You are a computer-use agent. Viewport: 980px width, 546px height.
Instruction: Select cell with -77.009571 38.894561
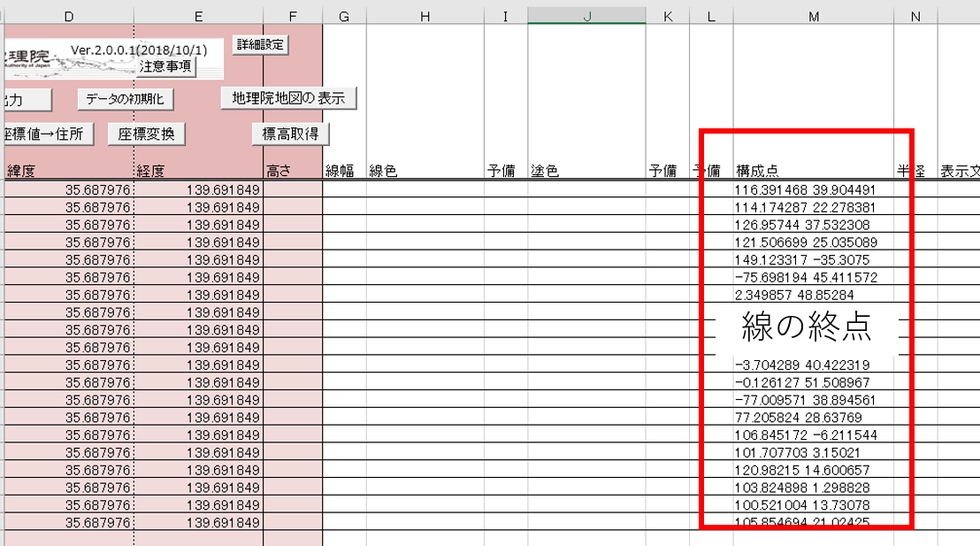point(814,400)
